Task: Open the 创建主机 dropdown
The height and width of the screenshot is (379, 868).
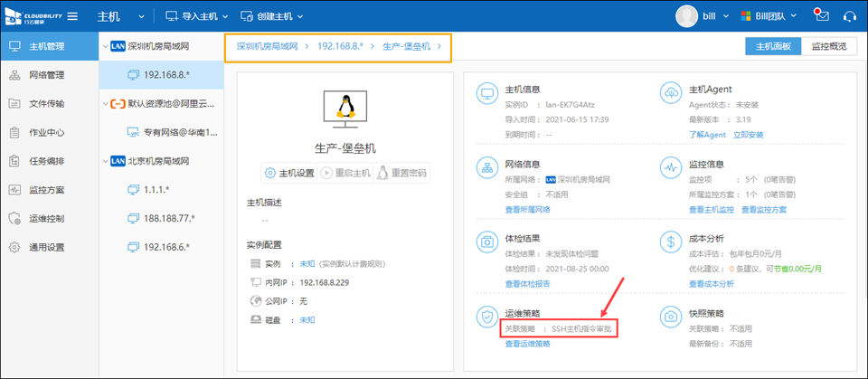Action: 271,16
